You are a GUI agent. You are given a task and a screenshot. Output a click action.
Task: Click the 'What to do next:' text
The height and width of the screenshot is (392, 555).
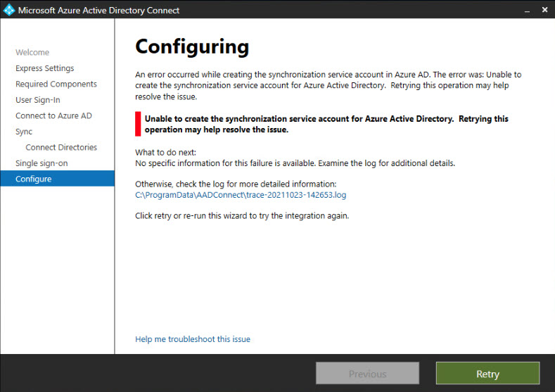coord(165,152)
